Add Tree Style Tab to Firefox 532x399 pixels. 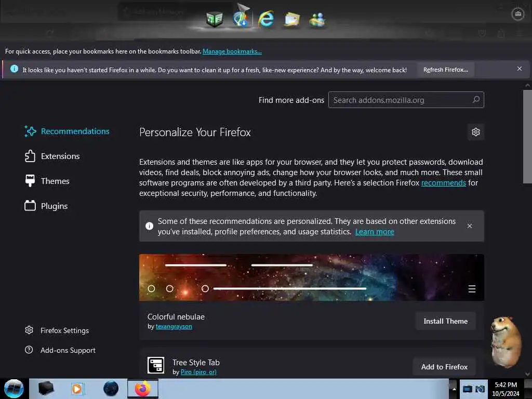click(x=444, y=367)
